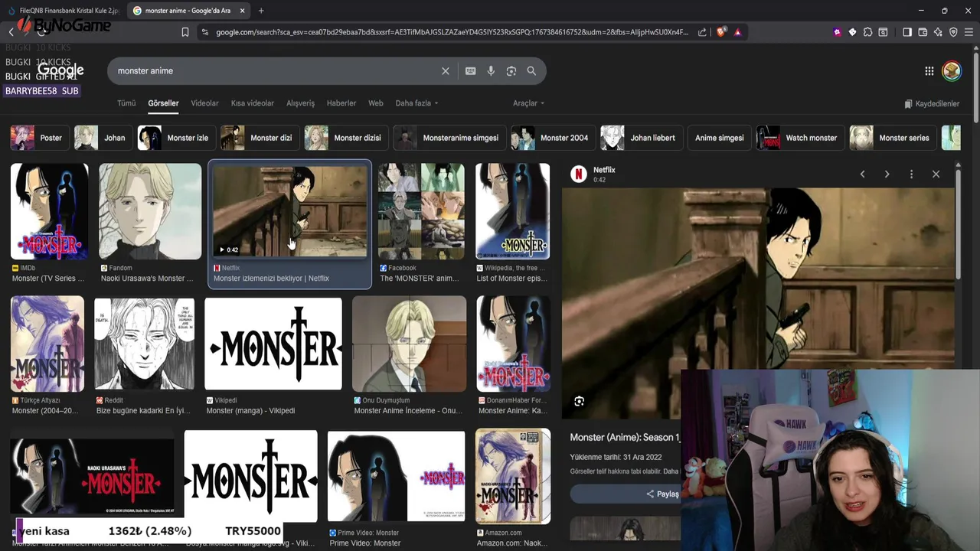Screen dimensions: 980x551
Task: Open the Google apps grid
Action: click(929, 71)
